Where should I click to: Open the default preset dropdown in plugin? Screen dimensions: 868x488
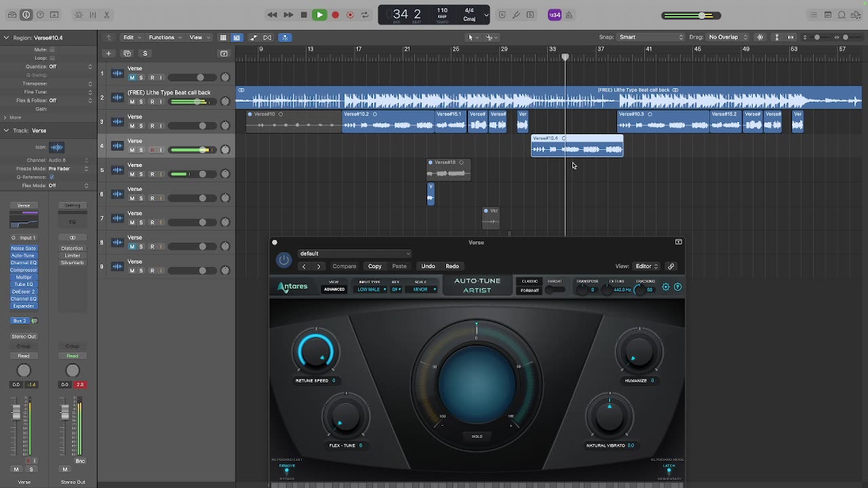coord(354,253)
